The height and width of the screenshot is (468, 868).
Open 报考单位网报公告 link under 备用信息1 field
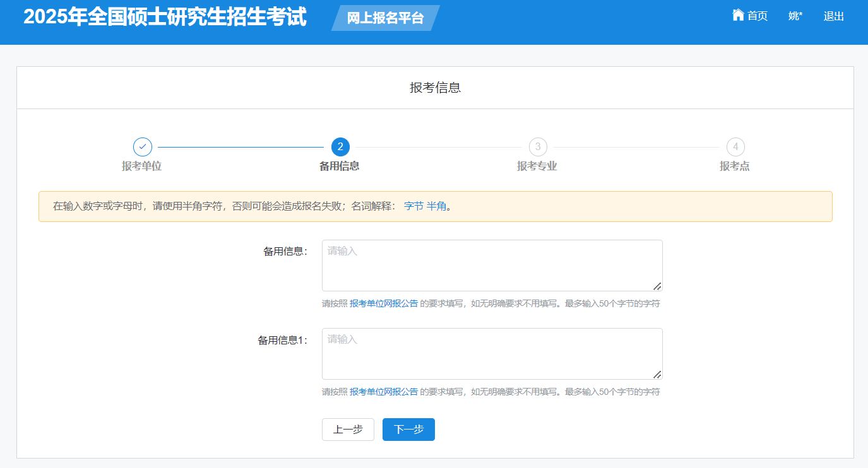tap(384, 392)
